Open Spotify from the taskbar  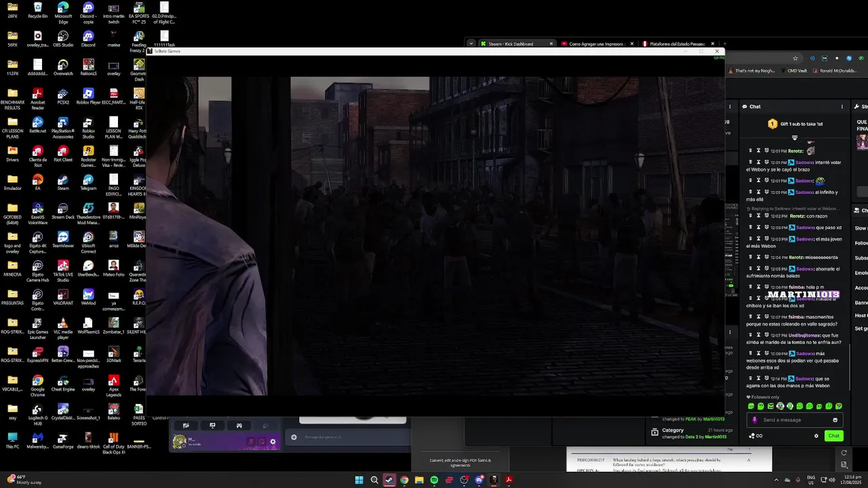(434, 480)
